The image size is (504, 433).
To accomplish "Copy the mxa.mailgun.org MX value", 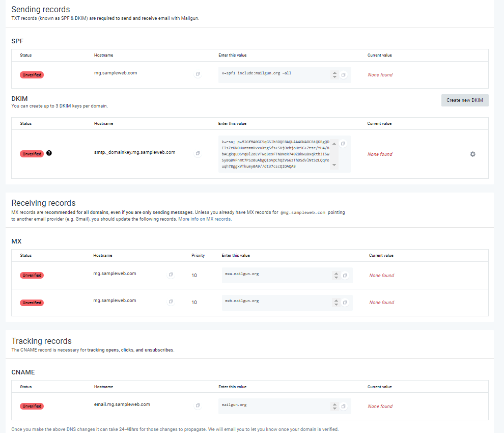I will pyautogui.click(x=345, y=276).
